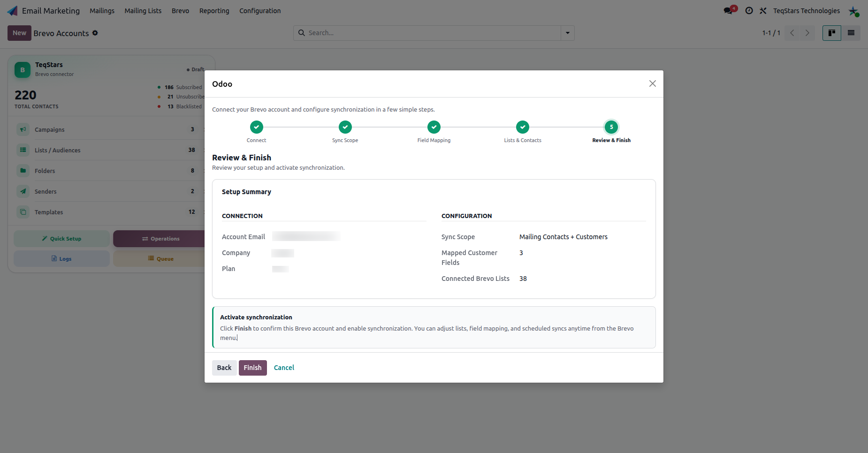868x453 pixels.
Task: Click the Templates count 12
Action: (192, 212)
